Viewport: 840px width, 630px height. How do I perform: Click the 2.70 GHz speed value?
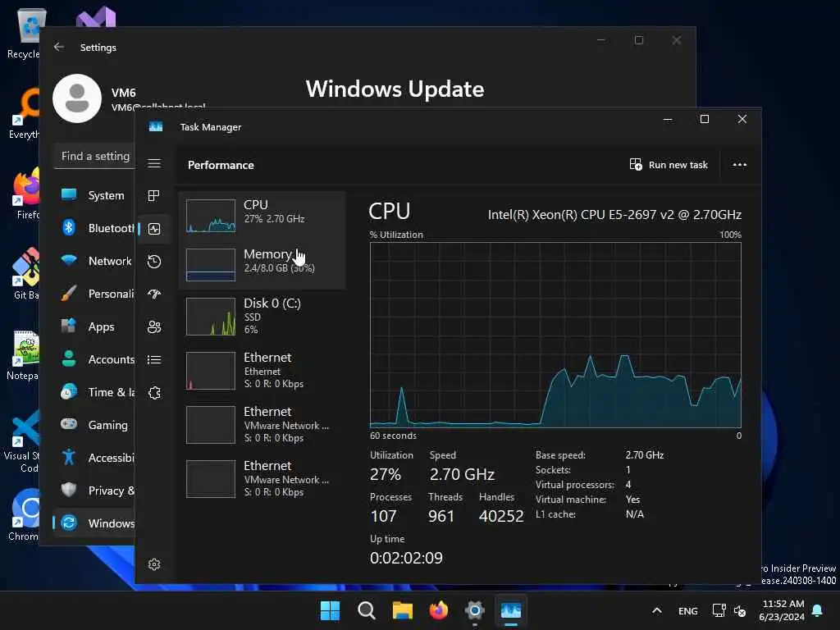(462, 474)
